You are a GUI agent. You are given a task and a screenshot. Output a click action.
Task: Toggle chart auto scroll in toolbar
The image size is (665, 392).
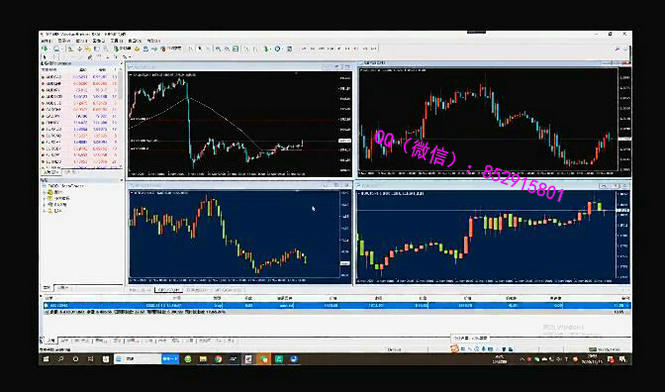coord(246,49)
